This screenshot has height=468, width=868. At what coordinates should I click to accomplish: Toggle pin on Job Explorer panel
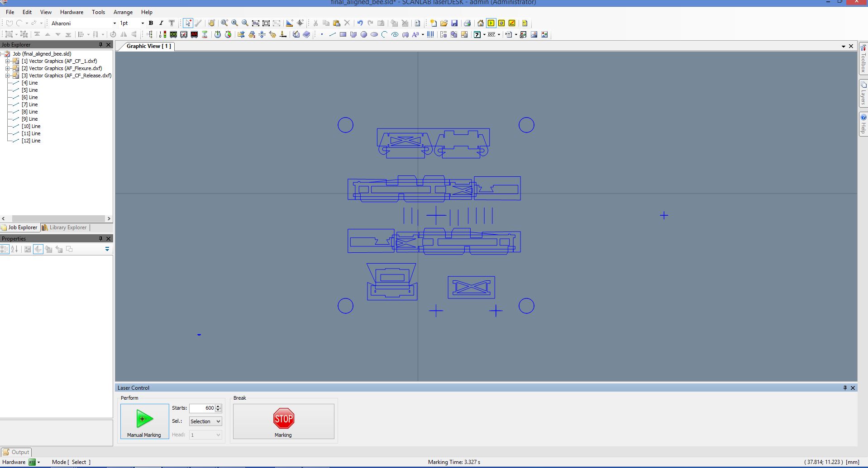(x=100, y=45)
